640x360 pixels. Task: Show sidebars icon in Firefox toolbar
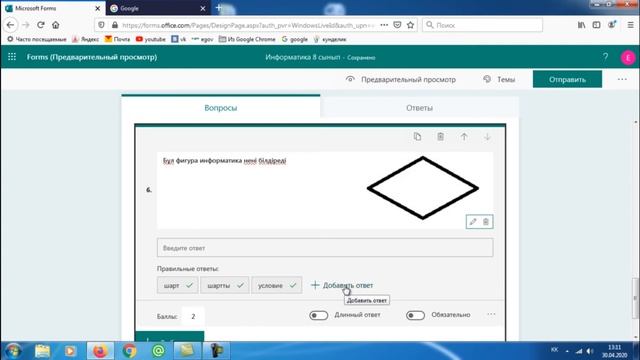pos(596,25)
